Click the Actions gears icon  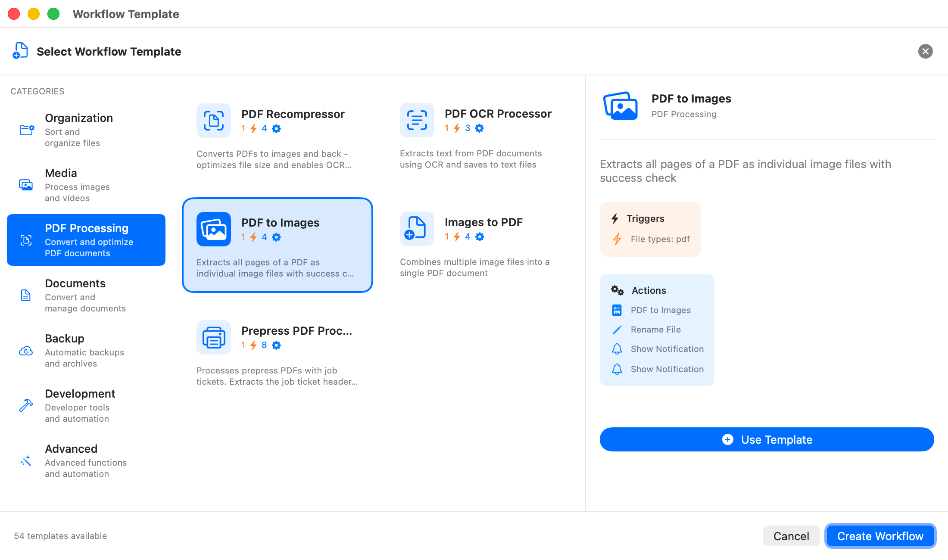tap(617, 290)
